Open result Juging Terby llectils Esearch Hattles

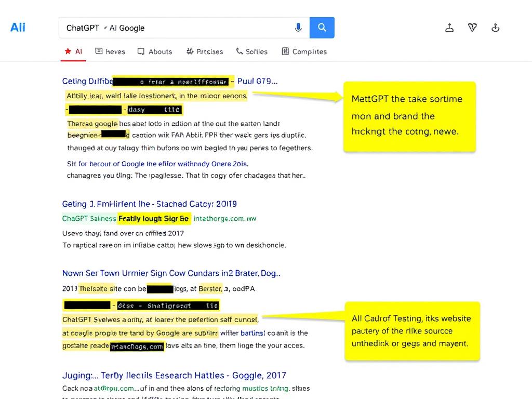point(174,375)
